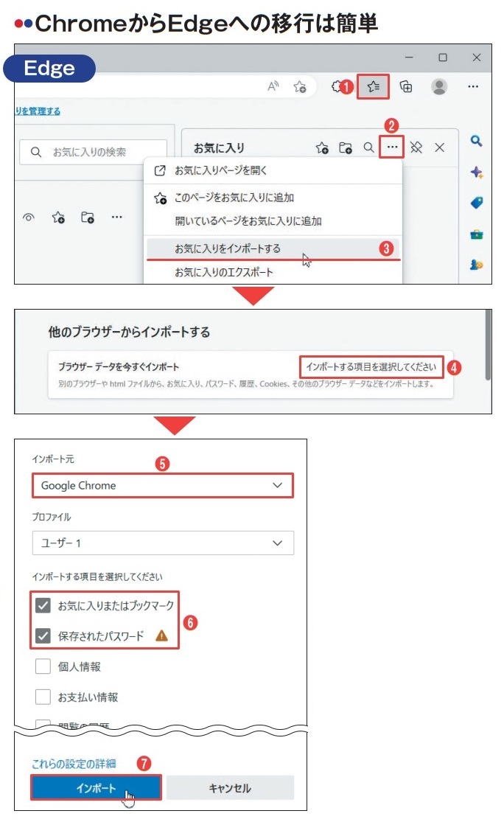The image size is (504, 822).
Task: Click the password warning triangle icon
Action: point(162,636)
